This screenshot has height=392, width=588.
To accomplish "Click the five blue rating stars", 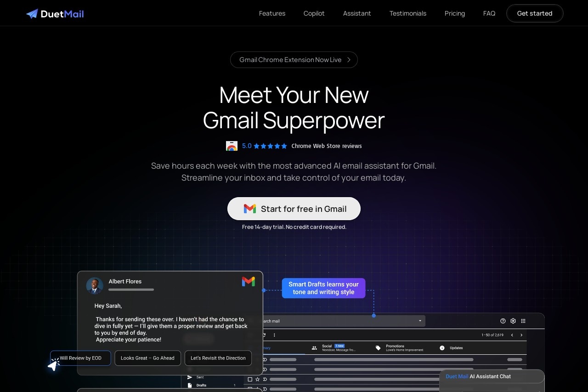I will pos(271,146).
